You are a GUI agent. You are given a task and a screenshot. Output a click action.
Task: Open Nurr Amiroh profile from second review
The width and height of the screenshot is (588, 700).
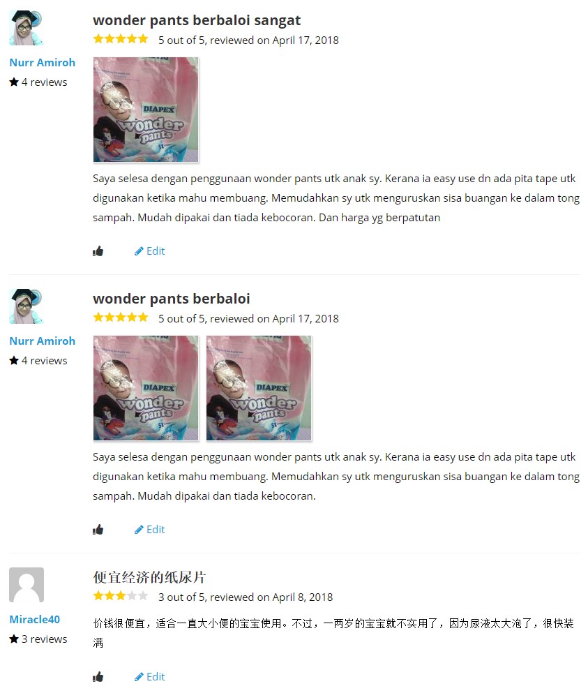43,341
